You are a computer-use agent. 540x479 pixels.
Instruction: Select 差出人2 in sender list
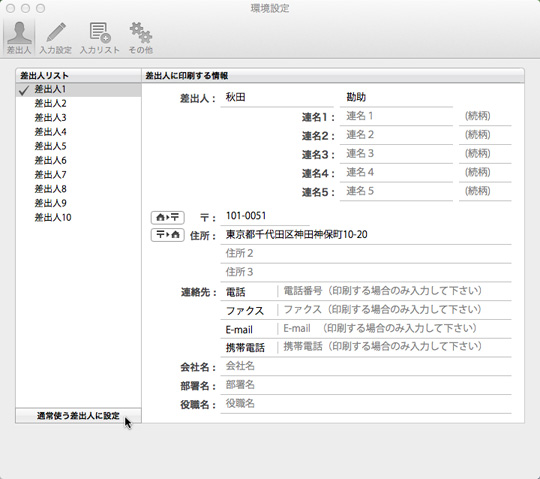pyautogui.click(x=79, y=103)
